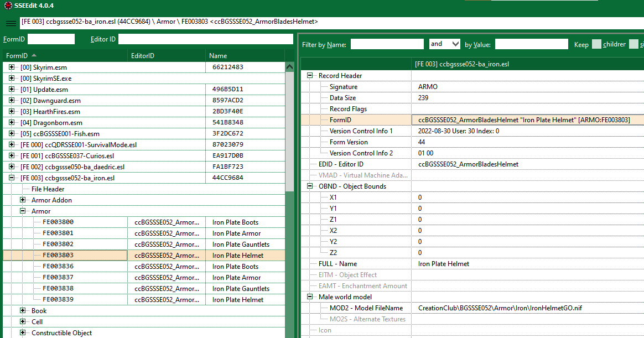Collapse the Record Header section
This screenshot has width=644, height=338.
point(310,76)
